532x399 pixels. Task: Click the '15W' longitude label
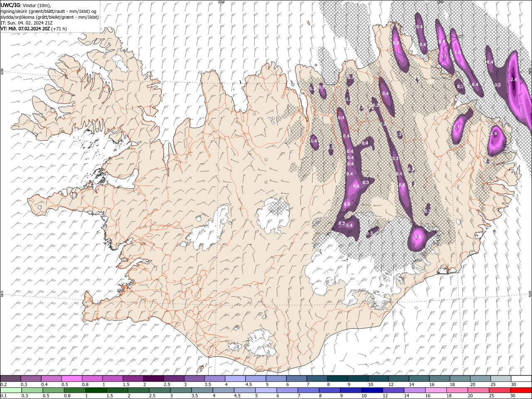point(440,2)
